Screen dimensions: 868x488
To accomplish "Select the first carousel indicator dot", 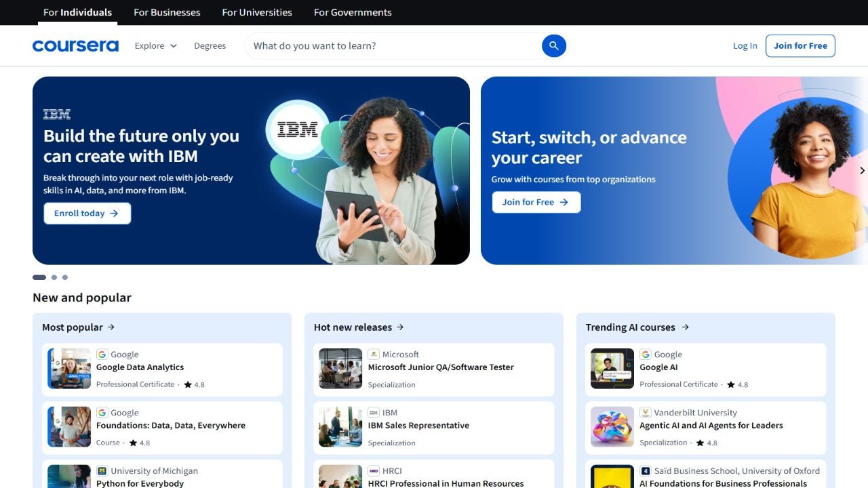I will (x=39, y=277).
